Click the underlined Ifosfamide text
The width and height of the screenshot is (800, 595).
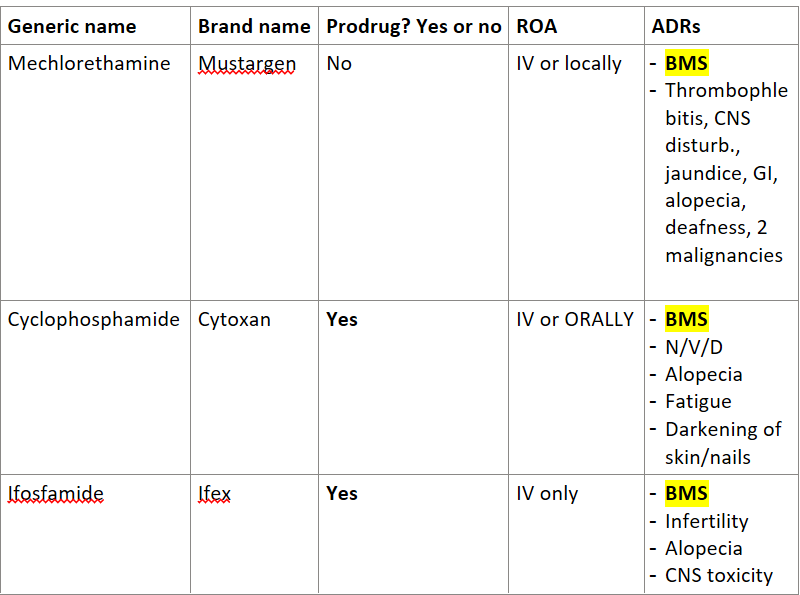click(x=56, y=493)
